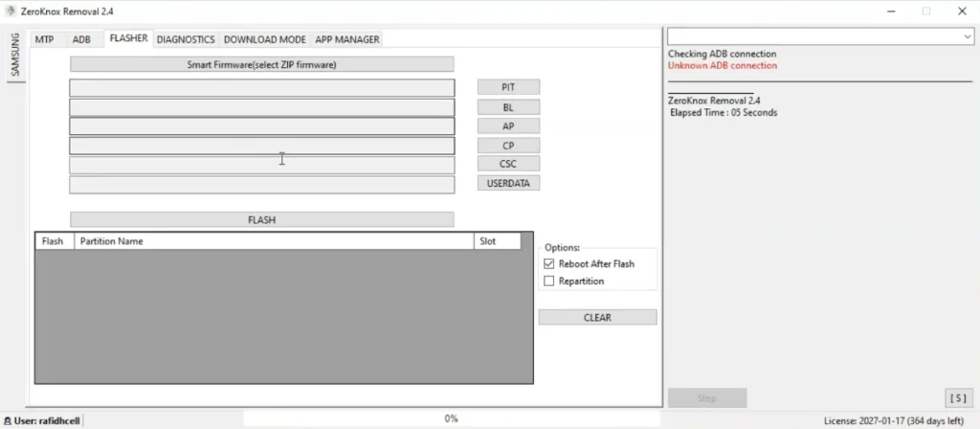Click the ZeroKnox app icon in title bar
This screenshot has width=980, height=429.
pos(10,11)
